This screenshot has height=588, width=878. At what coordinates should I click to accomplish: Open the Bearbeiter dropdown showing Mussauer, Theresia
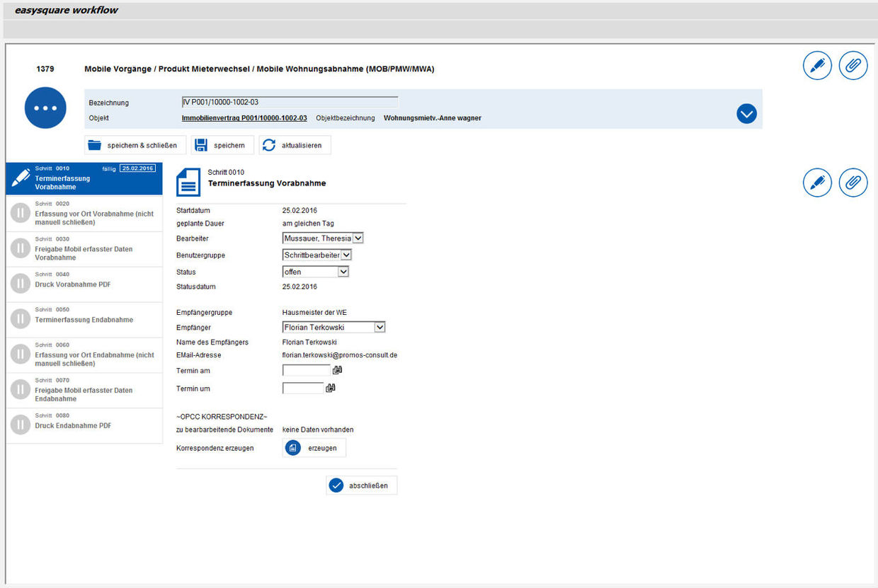[x=323, y=238]
